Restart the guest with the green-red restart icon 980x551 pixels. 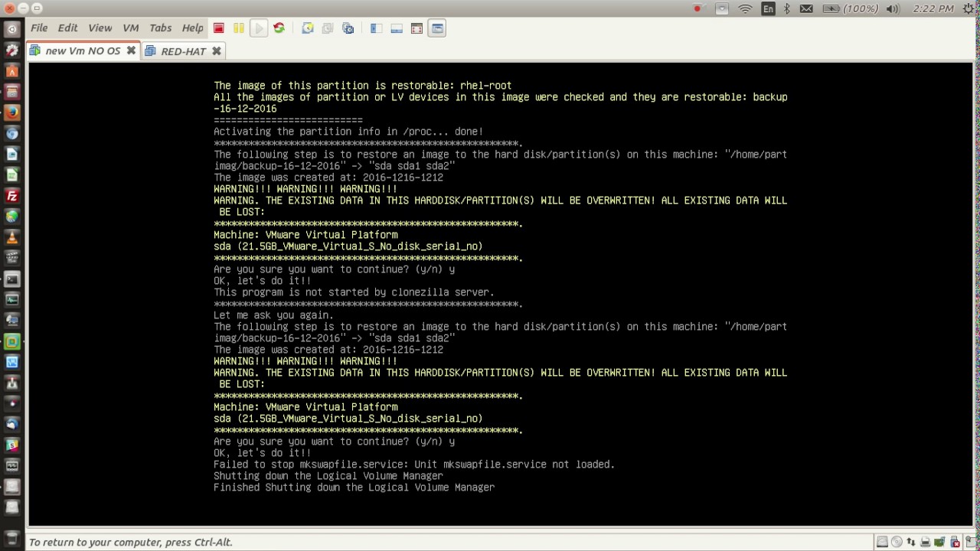point(279,28)
